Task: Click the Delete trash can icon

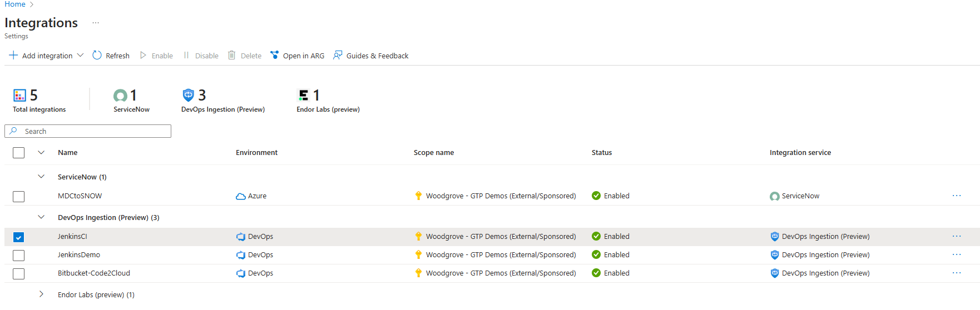Action: (x=232, y=55)
